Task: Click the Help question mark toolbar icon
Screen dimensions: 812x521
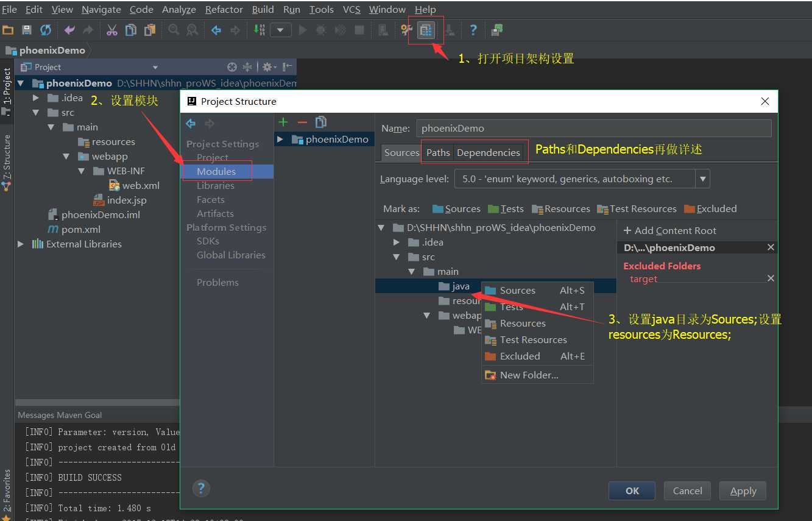Action: (x=473, y=30)
